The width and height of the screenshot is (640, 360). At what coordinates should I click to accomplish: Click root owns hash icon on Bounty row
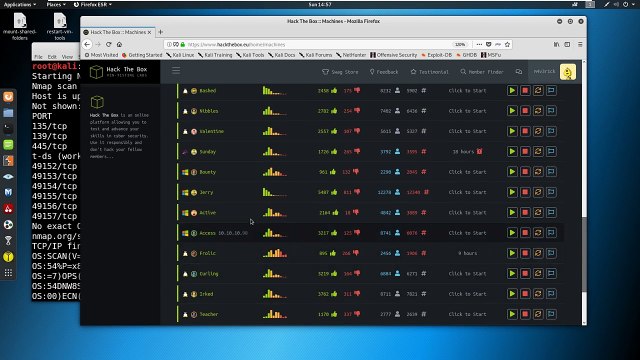[424, 172]
